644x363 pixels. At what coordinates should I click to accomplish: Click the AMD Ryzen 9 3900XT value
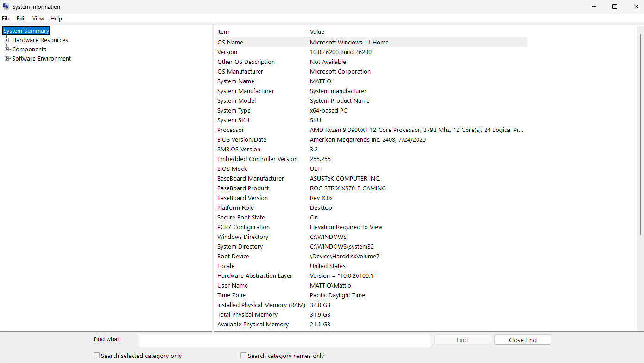click(417, 130)
